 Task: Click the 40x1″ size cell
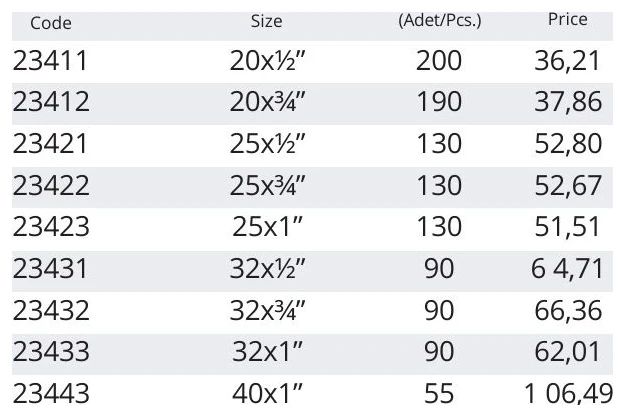click(267, 393)
